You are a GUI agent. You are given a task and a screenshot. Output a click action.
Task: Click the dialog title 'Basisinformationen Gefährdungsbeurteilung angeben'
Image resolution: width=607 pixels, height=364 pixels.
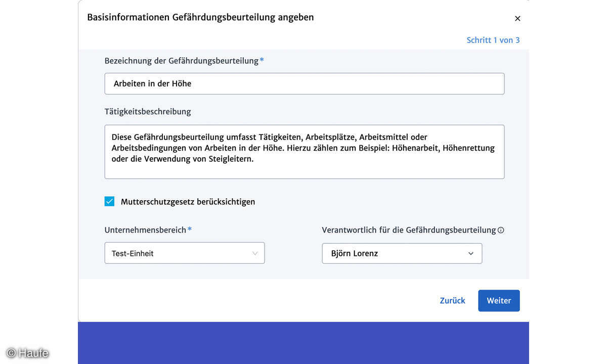[x=200, y=17]
